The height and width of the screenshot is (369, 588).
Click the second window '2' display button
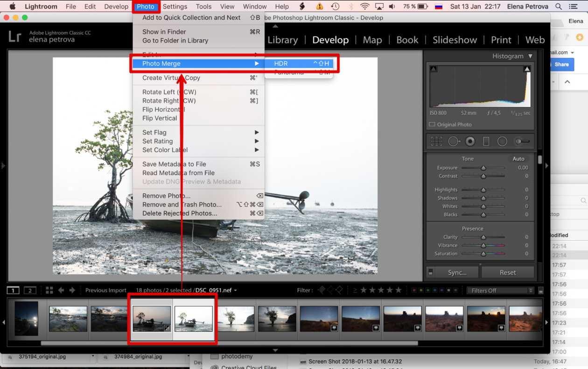coord(30,291)
